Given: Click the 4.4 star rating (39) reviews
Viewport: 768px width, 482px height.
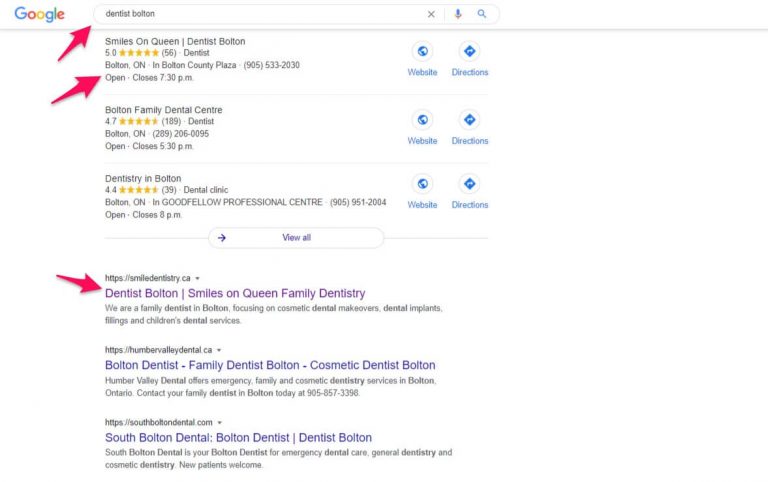Looking at the screenshot, I should coord(140,190).
